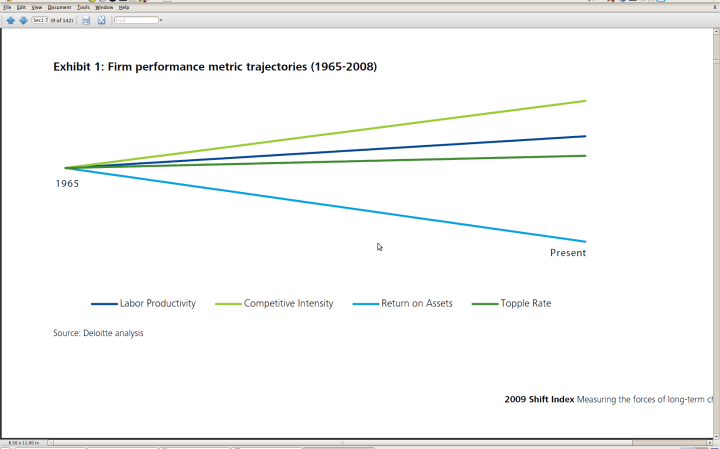Open the Find dropdown arrow
The height and width of the screenshot is (449, 720).
[x=161, y=20]
